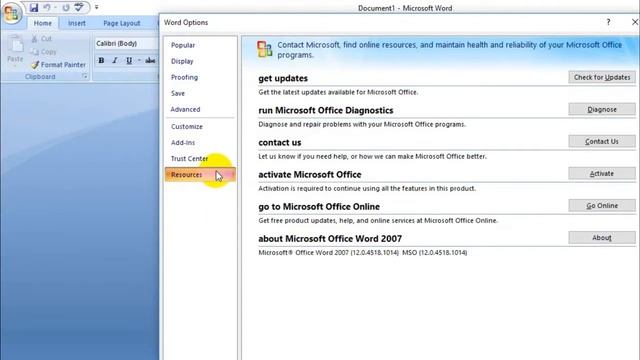Select the Proofing options category
Image resolution: width=640 pixels, height=360 pixels.
click(x=200, y=77)
